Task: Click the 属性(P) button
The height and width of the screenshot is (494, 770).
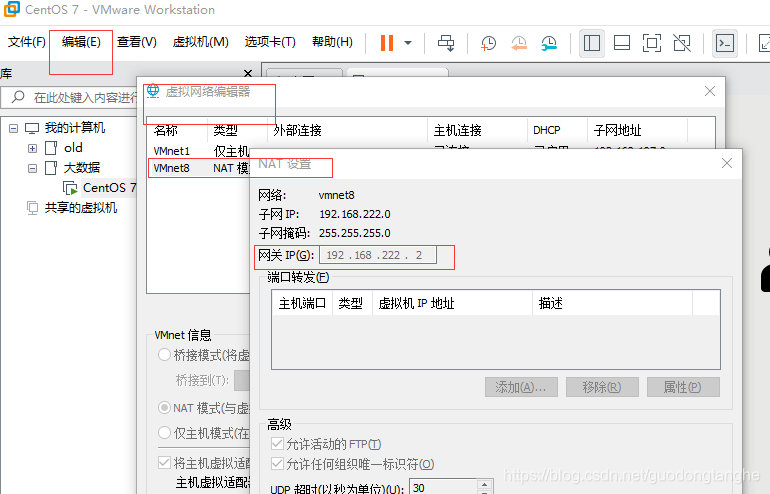Action: pyautogui.click(x=683, y=387)
